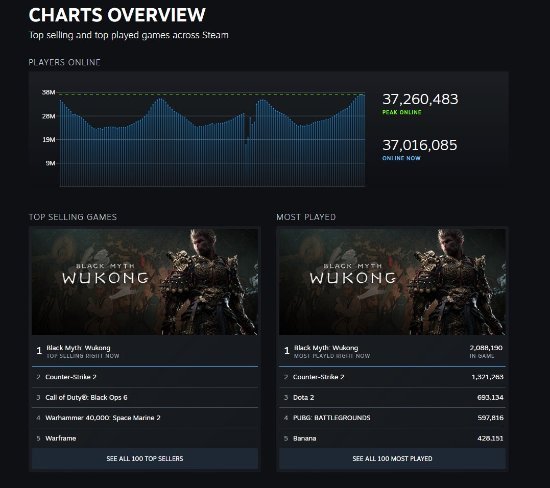This screenshot has width=550, height=488.
Task: Click the Players Online bar chart
Action: (212, 140)
